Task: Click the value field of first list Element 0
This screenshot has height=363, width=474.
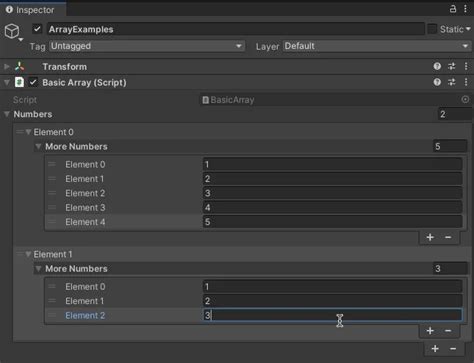Action: 332,164
